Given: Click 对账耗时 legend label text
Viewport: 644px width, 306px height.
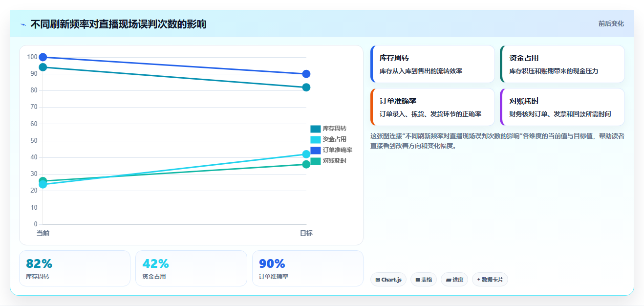Looking at the screenshot, I should (x=335, y=161).
